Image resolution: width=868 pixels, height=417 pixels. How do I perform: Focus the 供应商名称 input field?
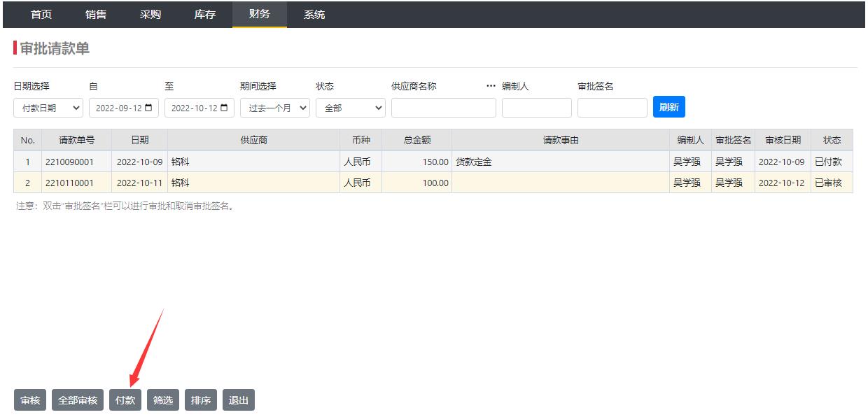(443, 108)
